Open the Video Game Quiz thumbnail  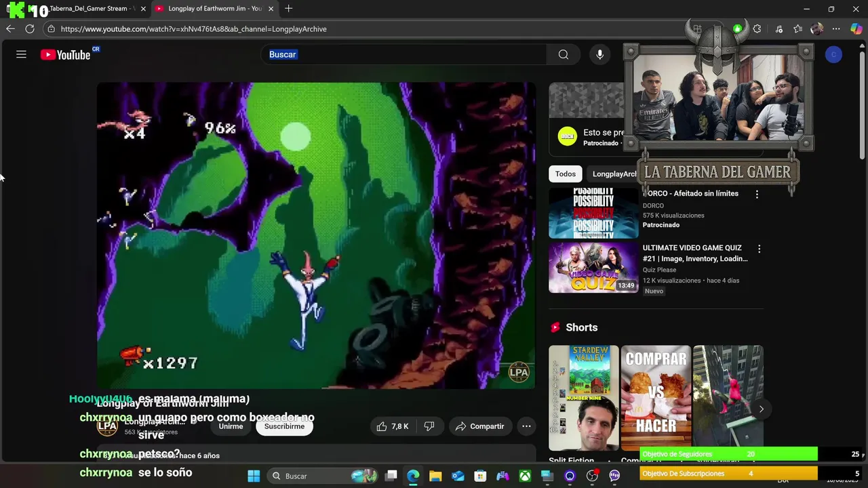tap(593, 268)
